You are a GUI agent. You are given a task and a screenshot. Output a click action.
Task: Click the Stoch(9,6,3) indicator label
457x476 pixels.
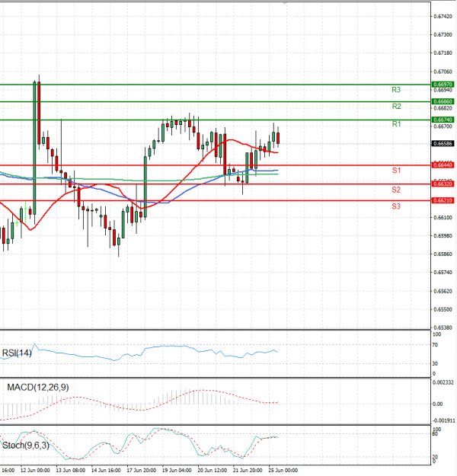25,446
